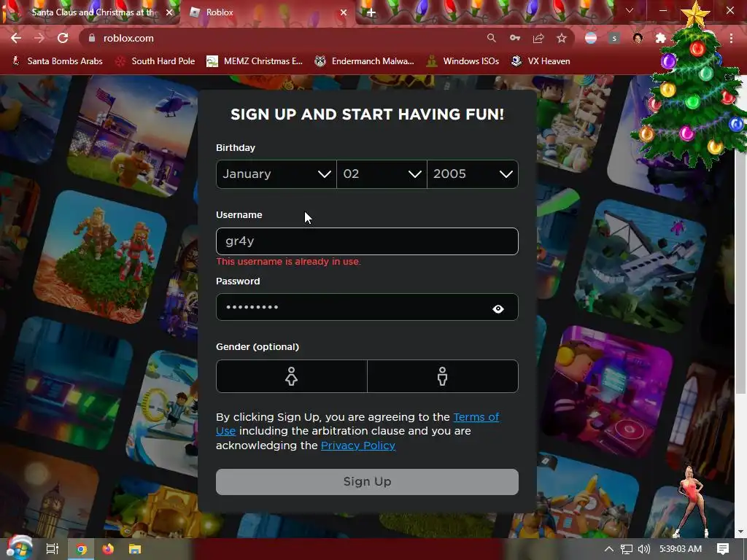747x560 pixels.
Task: Click the Chrome taskbar icon
Action: point(82,549)
